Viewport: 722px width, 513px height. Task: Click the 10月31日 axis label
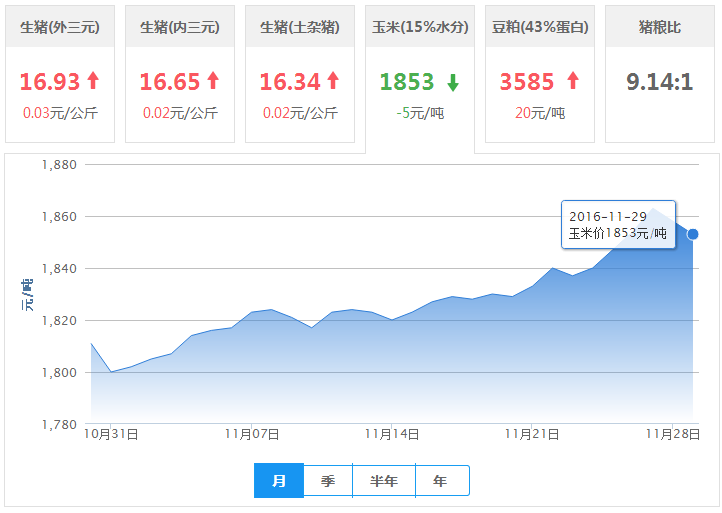111,434
